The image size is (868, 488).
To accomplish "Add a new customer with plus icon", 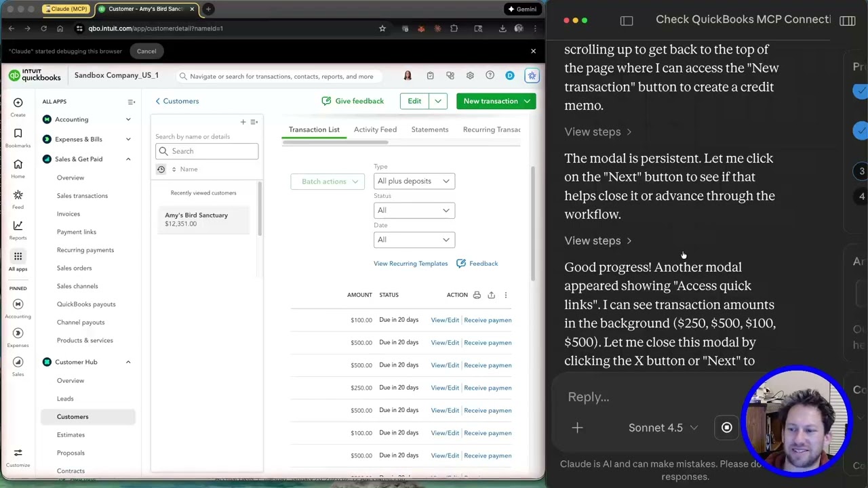I will tap(243, 122).
